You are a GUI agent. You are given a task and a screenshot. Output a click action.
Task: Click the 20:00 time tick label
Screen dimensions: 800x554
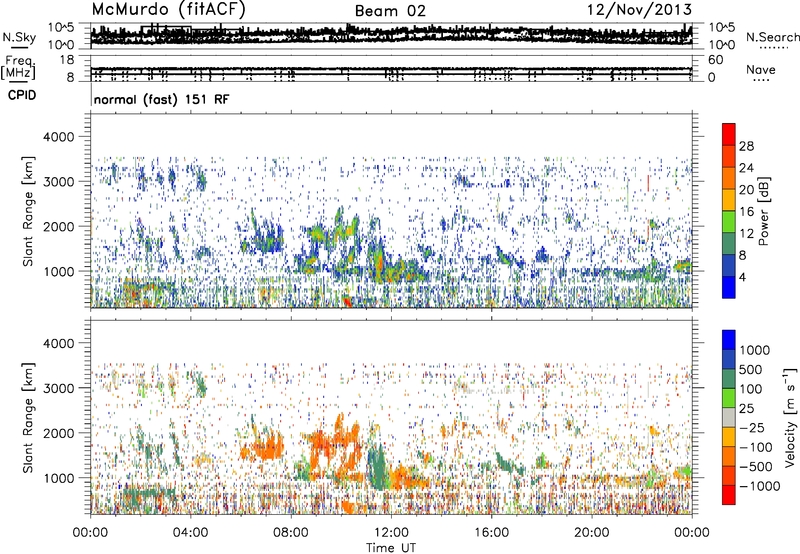coord(591,533)
